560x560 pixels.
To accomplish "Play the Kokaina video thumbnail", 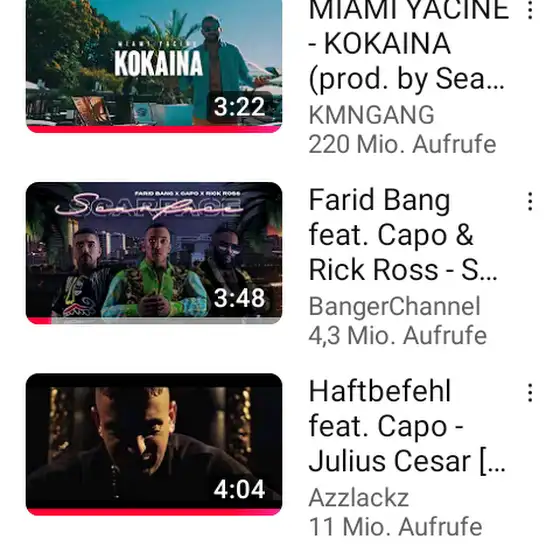I will pos(154,66).
